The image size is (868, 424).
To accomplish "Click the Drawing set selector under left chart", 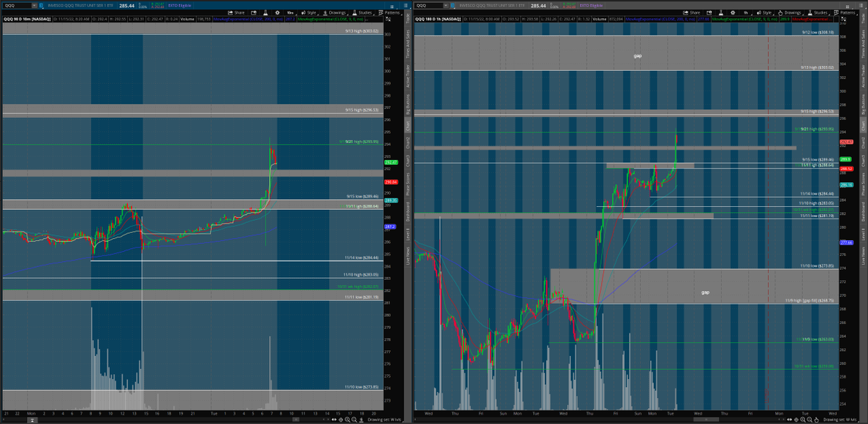I will 383,420.
